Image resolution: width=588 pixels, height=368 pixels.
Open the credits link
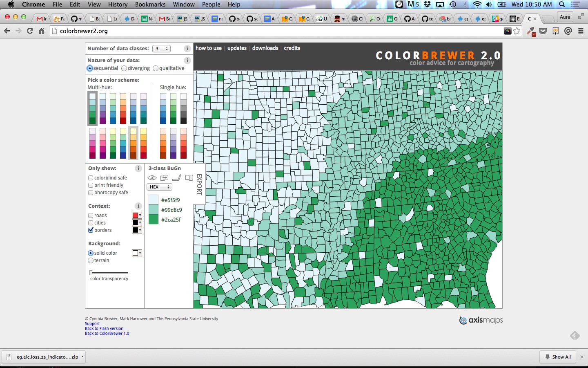292,48
